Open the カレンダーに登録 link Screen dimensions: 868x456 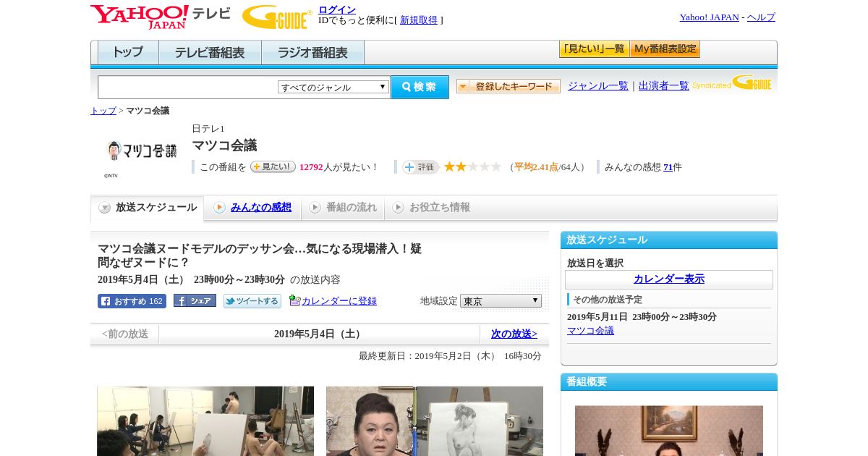[x=339, y=301]
